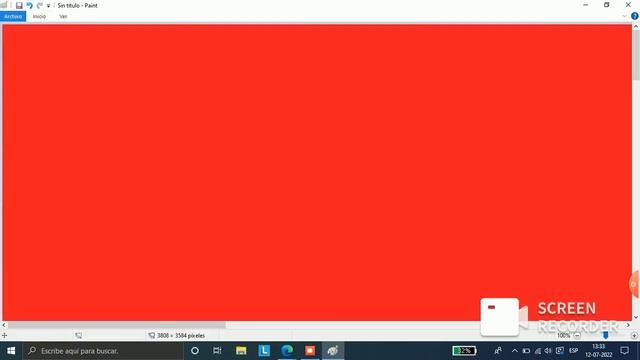Image resolution: width=640 pixels, height=360 pixels.
Task: Click the Redo arrow in title bar
Action: [x=40, y=5]
